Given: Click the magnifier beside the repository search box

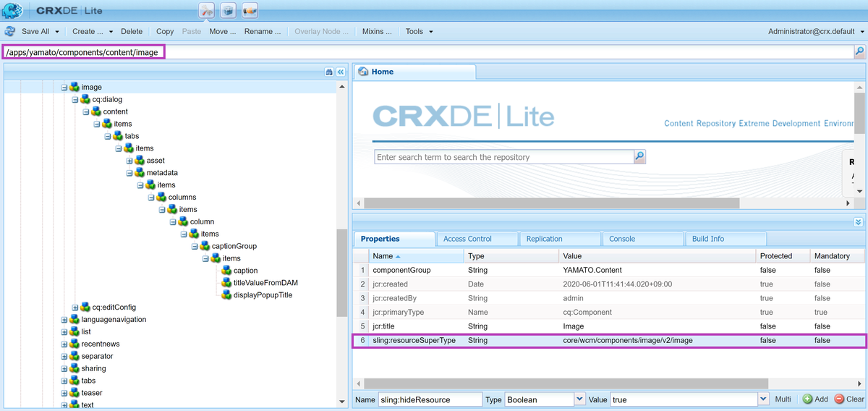Looking at the screenshot, I should (x=639, y=156).
